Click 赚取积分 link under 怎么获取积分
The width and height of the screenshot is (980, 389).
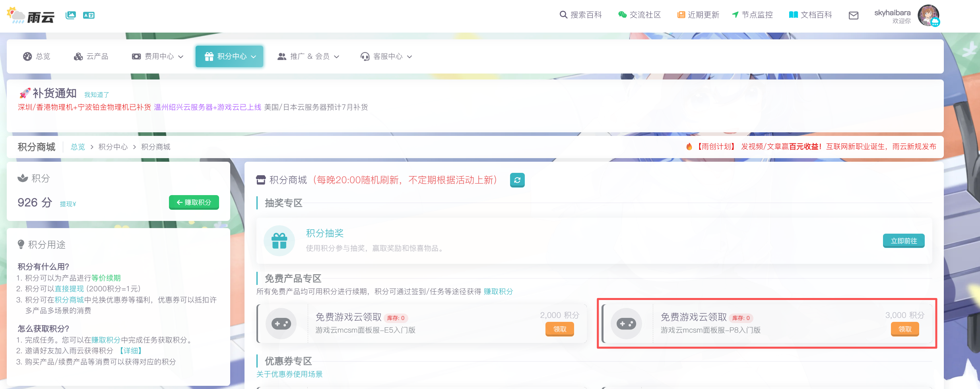106,340
